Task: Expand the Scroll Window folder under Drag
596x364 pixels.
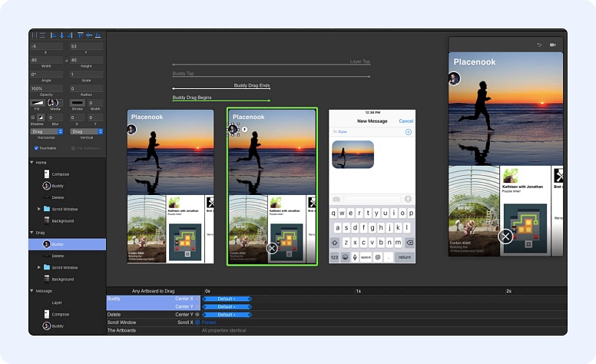Action: pyautogui.click(x=39, y=267)
